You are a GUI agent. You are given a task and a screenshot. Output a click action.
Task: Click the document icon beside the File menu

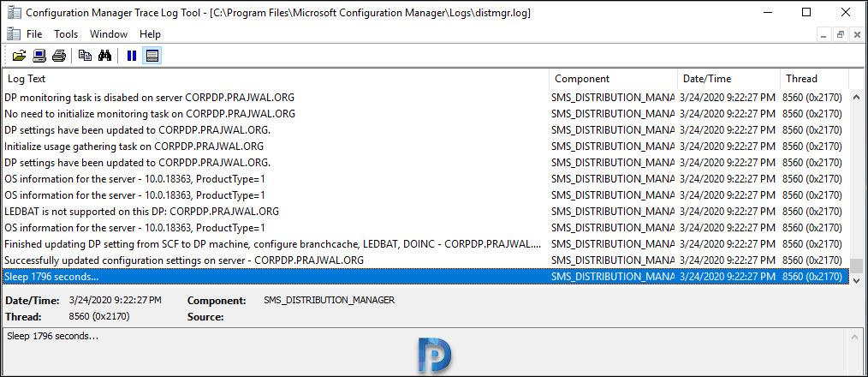14,33
